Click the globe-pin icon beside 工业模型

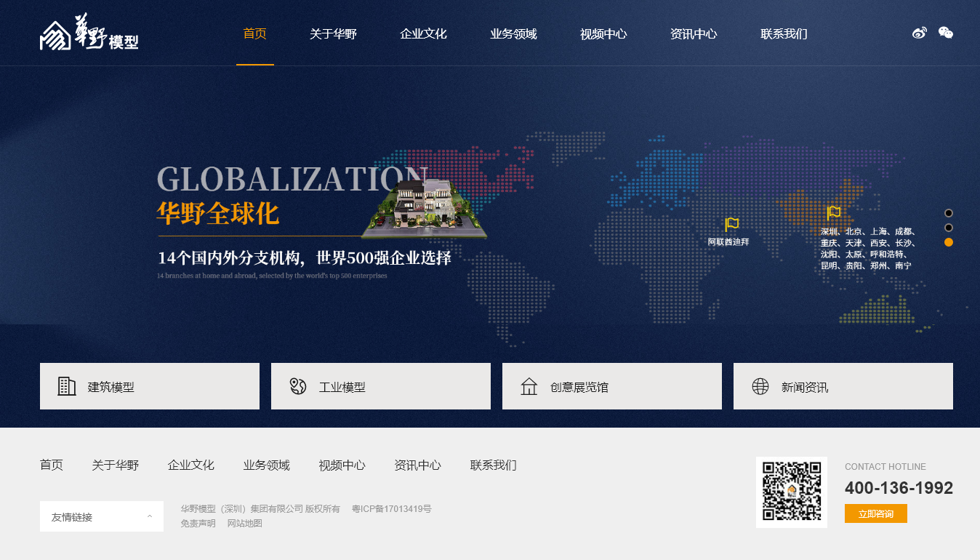tap(297, 386)
